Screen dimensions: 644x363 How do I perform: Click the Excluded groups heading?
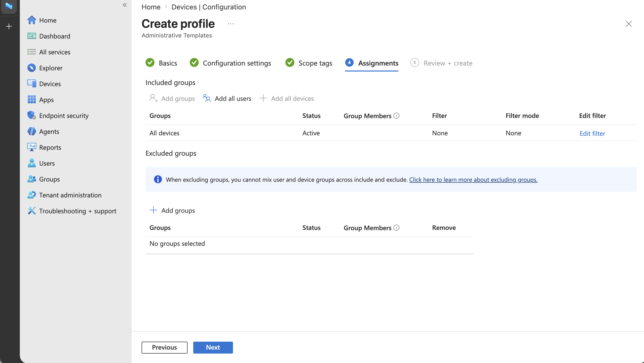click(x=171, y=153)
